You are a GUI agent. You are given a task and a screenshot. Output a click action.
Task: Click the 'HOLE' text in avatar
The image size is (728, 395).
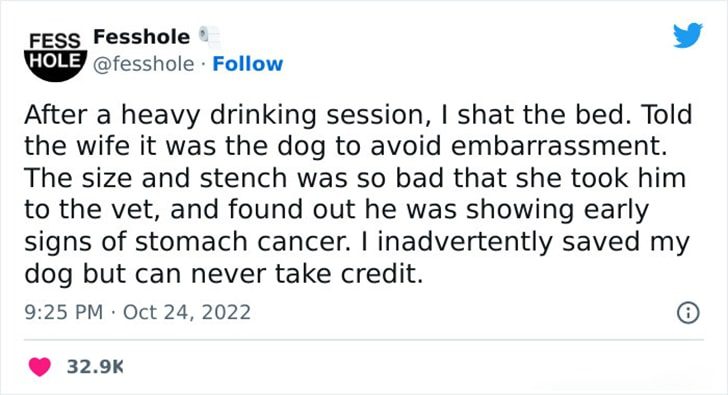pyautogui.click(x=55, y=60)
